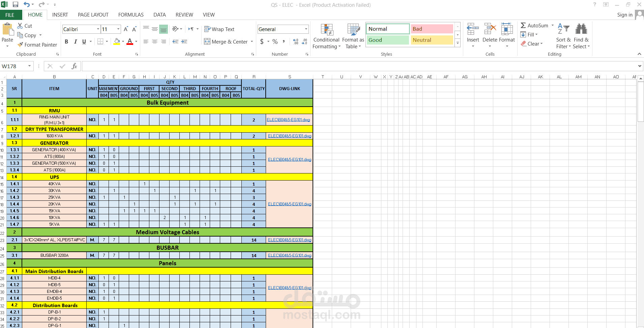Expand the formula bar
644x328 pixels.
pyautogui.click(x=640, y=66)
